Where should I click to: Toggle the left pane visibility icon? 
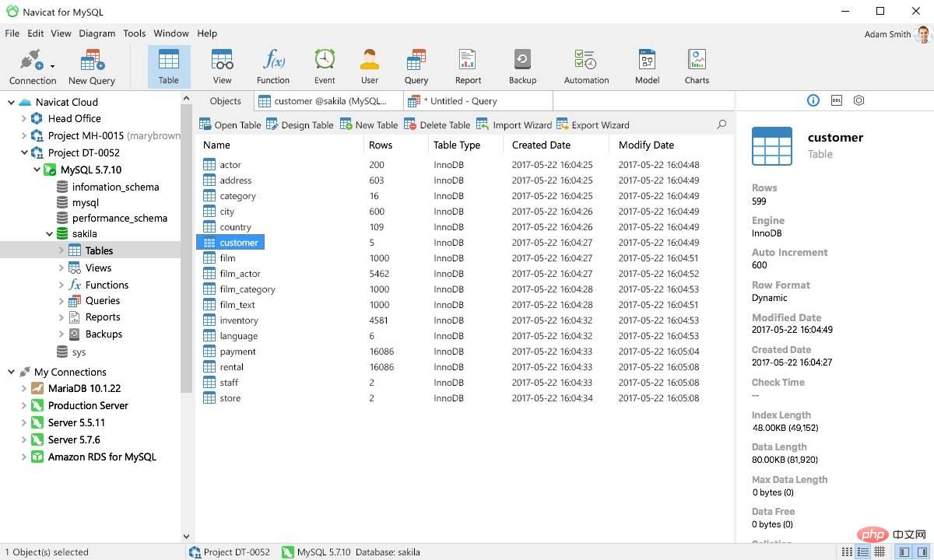pyautogui.click(x=904, y=551)
